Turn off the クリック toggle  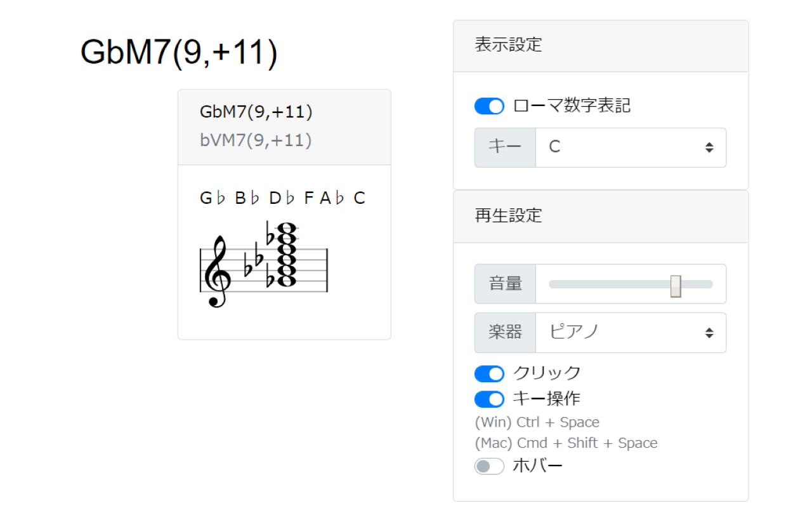(x=489, y=373)
